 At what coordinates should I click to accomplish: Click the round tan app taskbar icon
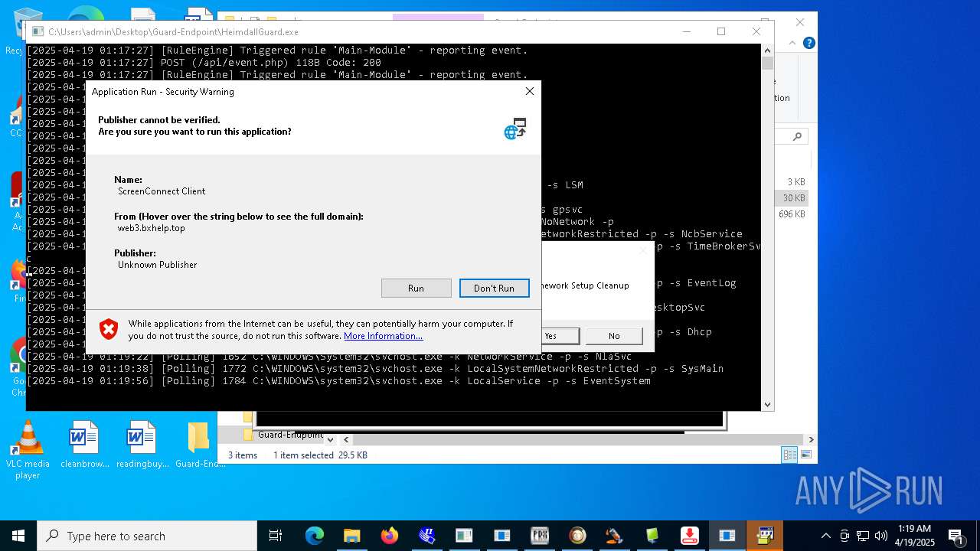(x=577, y=536)
